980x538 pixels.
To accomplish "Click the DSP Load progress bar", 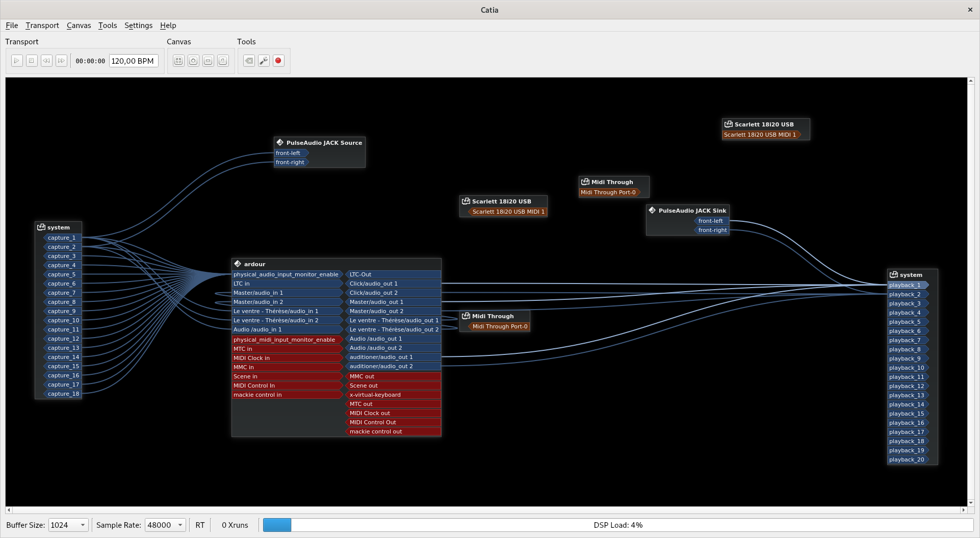I will tap(618, 525).
